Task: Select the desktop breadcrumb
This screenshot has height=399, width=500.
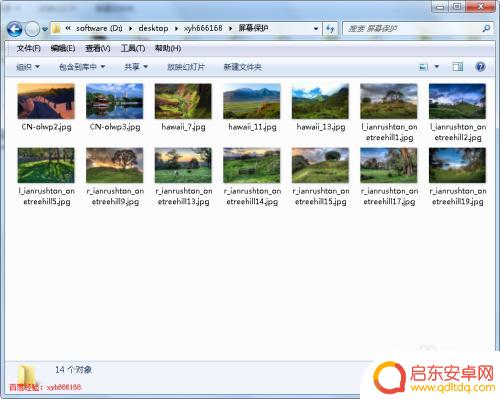Action: [x=153, y=28]
